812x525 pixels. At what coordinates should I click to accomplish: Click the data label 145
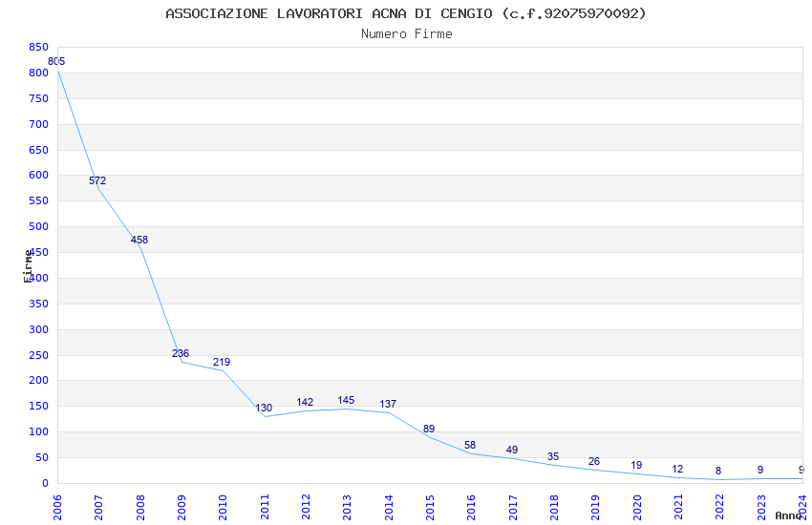[346, 400]
